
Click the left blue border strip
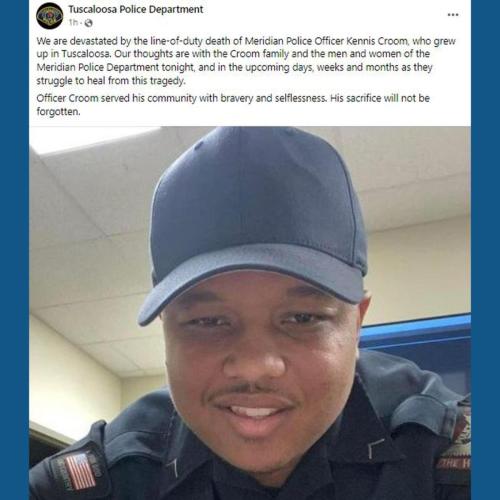(x=14, y=250)
